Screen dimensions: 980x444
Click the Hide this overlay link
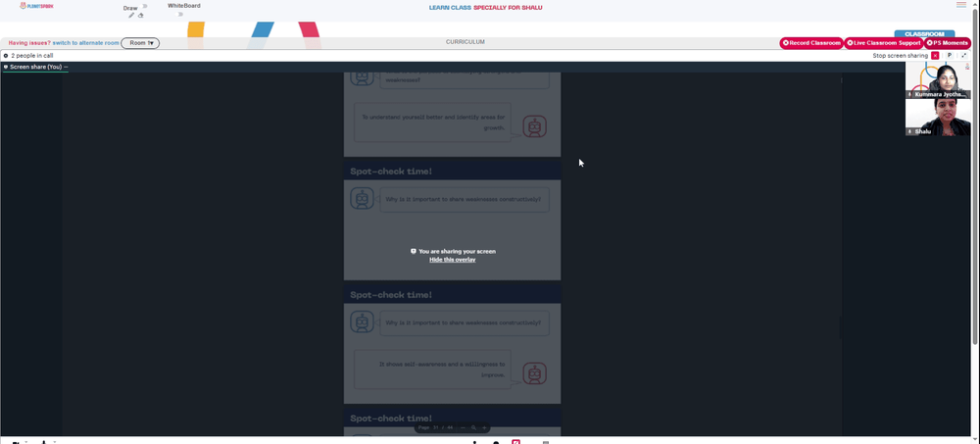[453, 260]
